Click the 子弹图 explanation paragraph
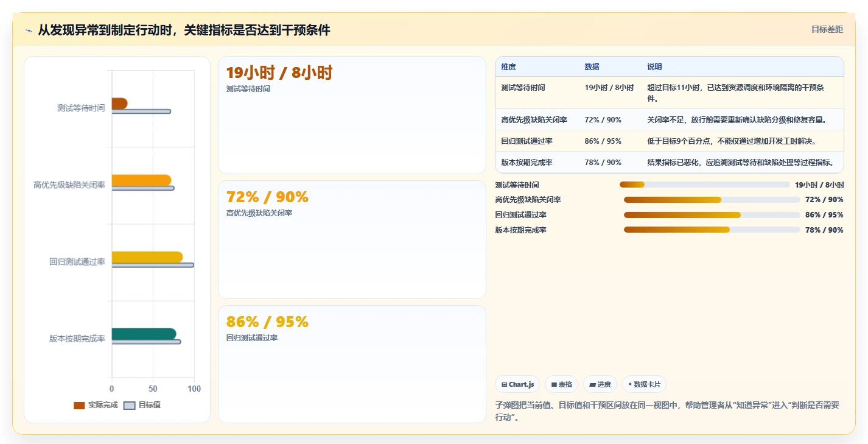The height and width of the screenshot is (444, 868). [x=667, y=411]
